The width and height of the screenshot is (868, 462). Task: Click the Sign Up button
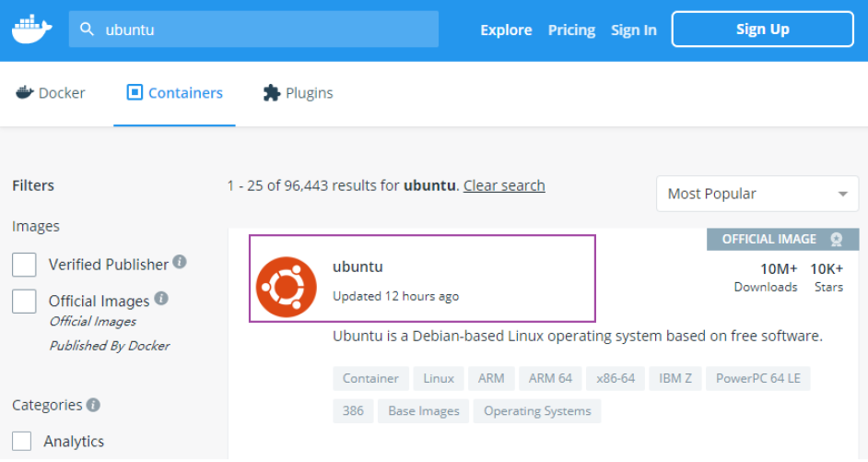[x=762, y=30]
